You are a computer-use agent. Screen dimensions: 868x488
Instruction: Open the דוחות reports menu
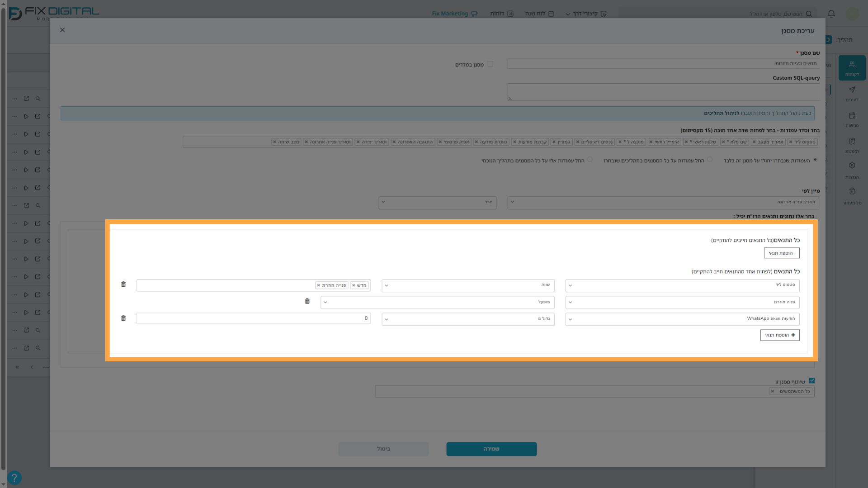502,14
